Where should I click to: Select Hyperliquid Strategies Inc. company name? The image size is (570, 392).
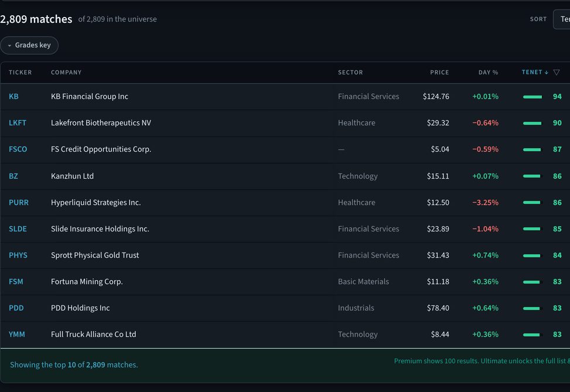(96, 203)
